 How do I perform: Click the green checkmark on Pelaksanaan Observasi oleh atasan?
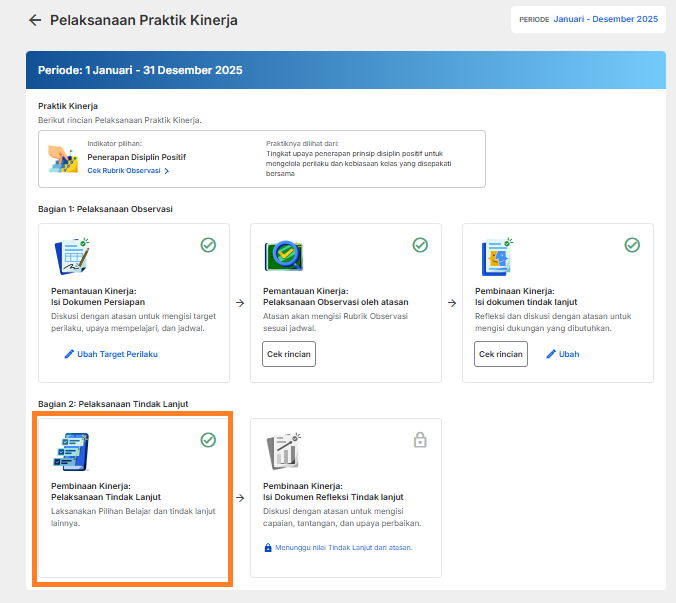tap(420, 245)
